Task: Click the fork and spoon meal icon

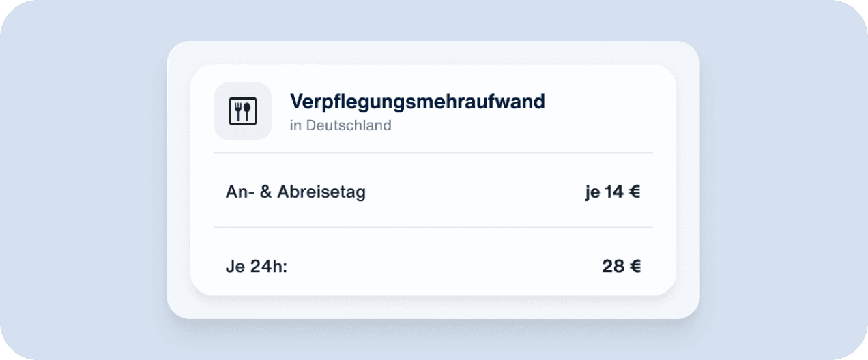Action: point(243,111)
